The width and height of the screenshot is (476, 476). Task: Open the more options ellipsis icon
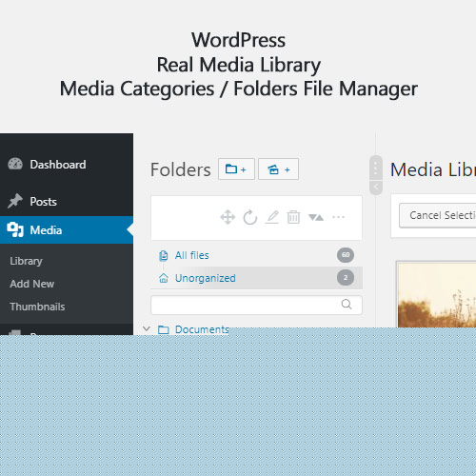pos(338,217)
